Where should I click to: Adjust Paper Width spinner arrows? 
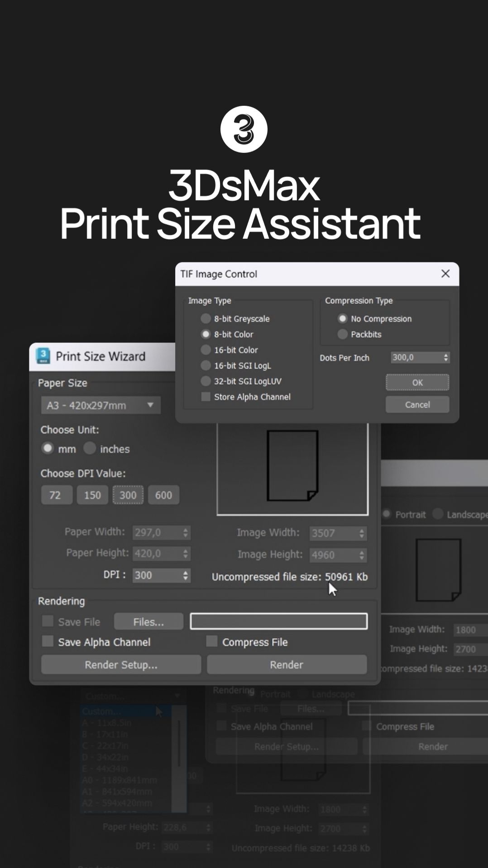[186, 532]
